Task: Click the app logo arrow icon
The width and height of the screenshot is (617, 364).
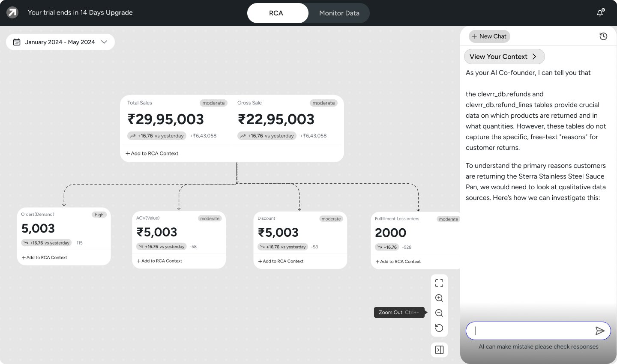Action: pos(12,13)
